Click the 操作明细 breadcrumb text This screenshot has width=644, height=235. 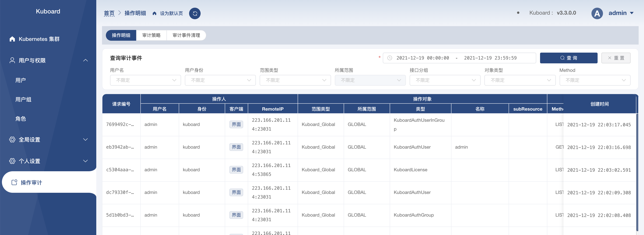(x=135, y=13)
